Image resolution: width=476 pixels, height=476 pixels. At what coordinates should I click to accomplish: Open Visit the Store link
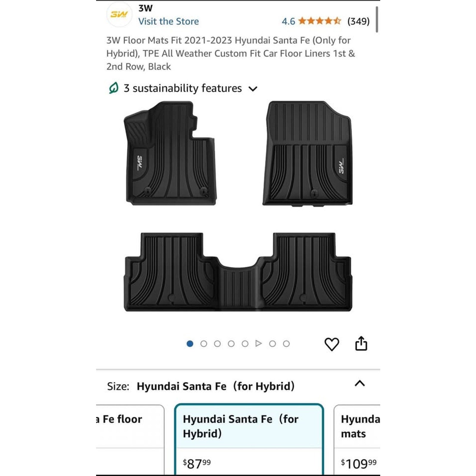tap(168, 21)
